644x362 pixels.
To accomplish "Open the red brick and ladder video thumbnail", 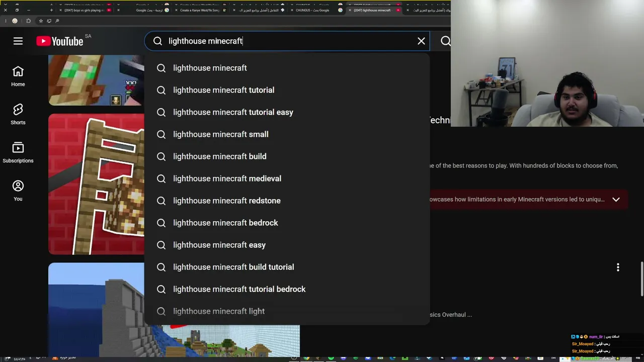I will pos(96,184).
